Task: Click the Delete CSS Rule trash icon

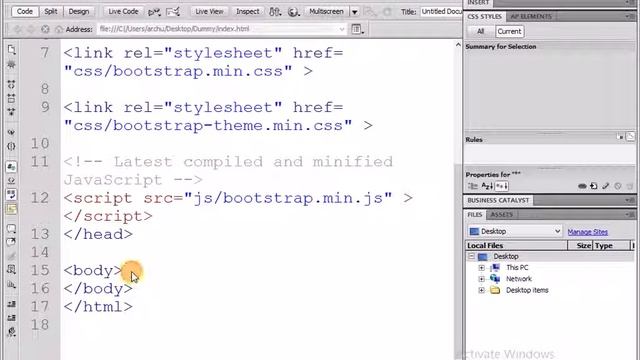Action: [631, 186]
